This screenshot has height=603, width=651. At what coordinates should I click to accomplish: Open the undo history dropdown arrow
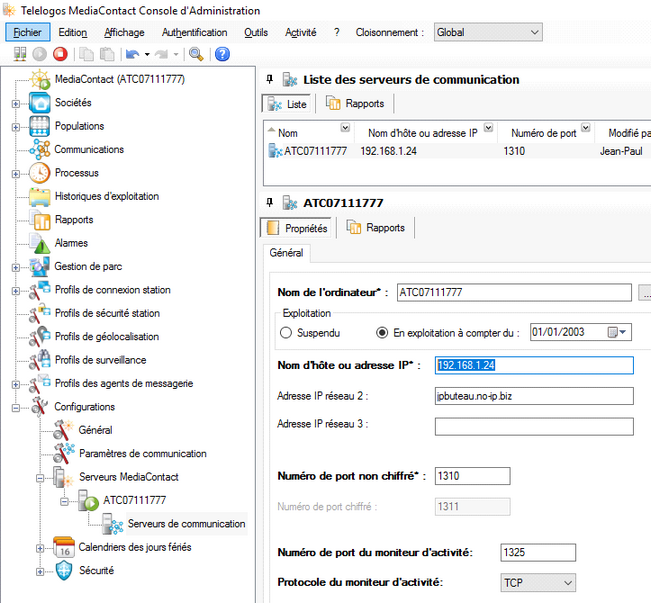[x=147, y=54]
